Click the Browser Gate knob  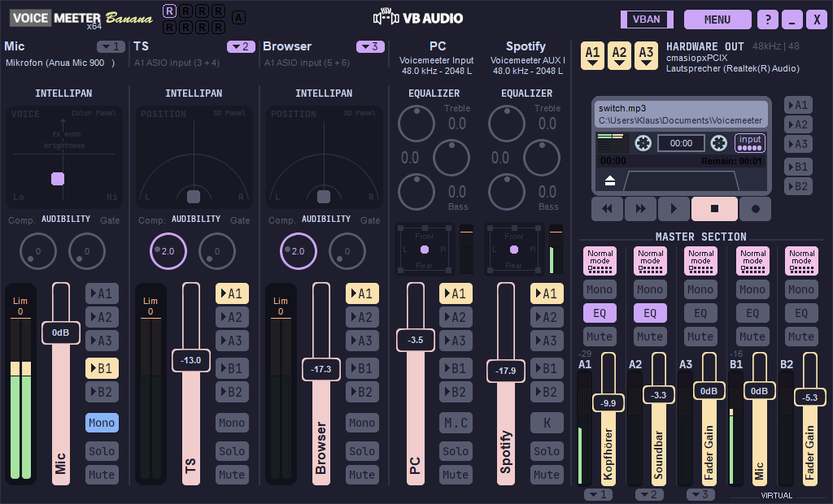(347, 251)
